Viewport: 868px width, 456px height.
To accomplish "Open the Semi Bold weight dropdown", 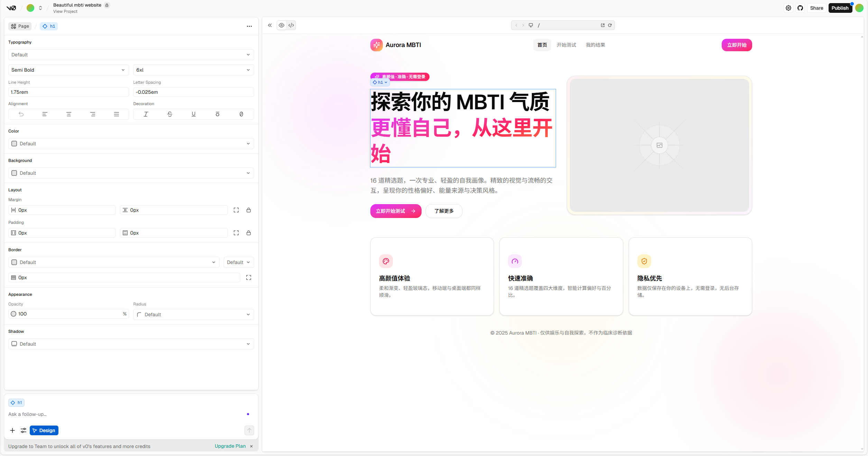I will [x=68, y=70].
